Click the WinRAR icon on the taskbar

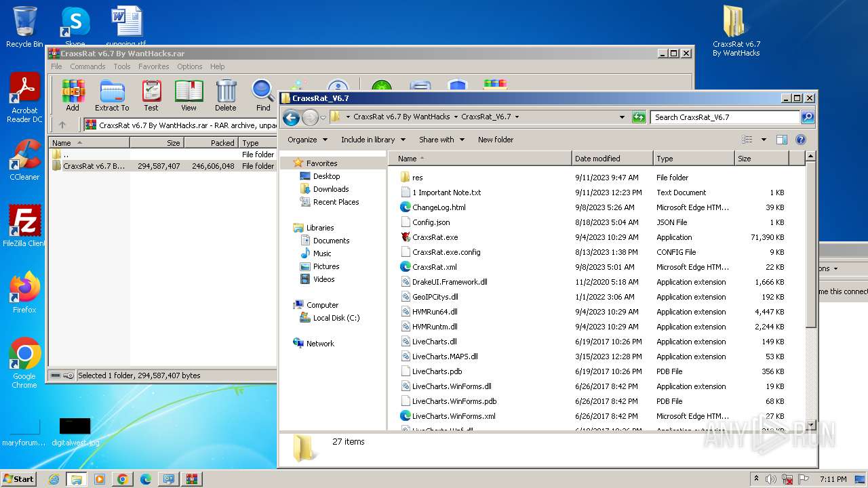(191, 479)
